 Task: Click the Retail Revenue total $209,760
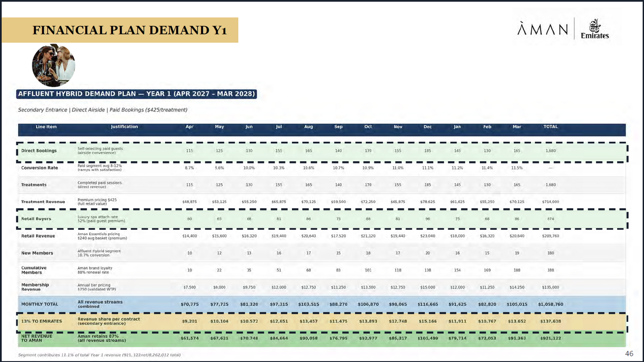pyautogui.click(x=551, y=236)
